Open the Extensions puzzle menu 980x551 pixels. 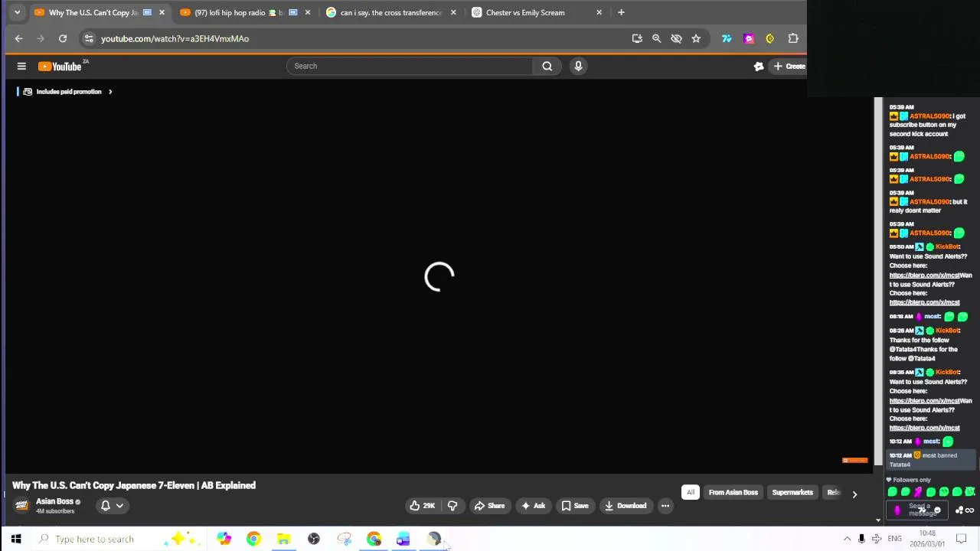coord(793,38)
